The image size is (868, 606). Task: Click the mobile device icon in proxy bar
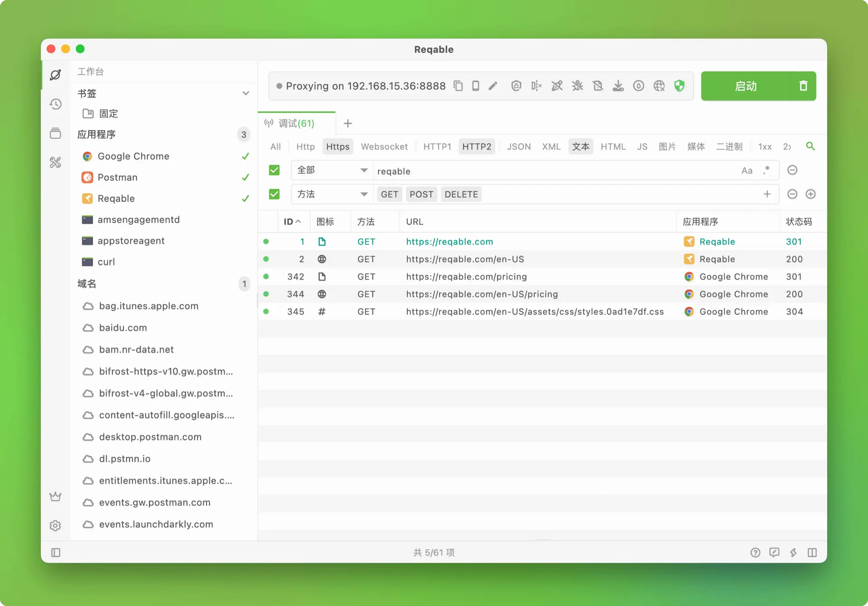[476, 86]
